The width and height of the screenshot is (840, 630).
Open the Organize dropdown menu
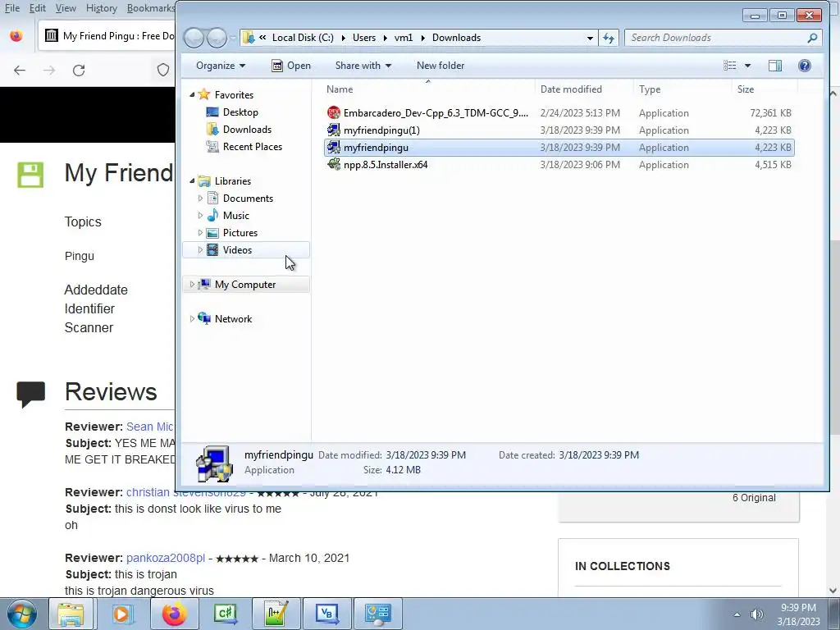[221, 66]
